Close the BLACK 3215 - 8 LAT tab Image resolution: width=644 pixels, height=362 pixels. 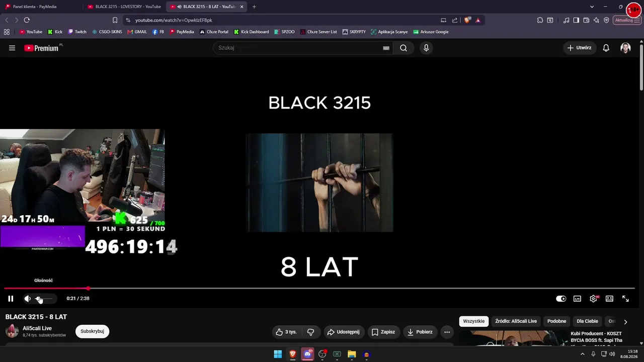coord(242,7)
